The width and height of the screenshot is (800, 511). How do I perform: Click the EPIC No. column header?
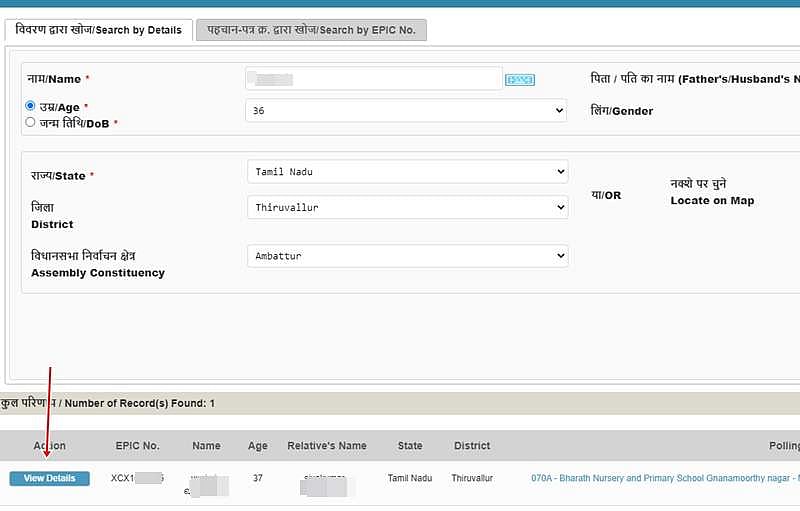[137, 446]
